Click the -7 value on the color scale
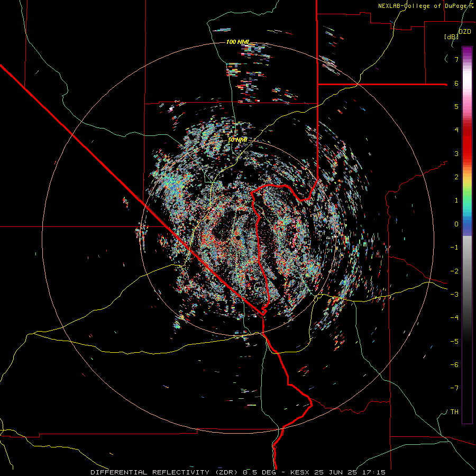The image size is (476, 476). pos(454,388)
